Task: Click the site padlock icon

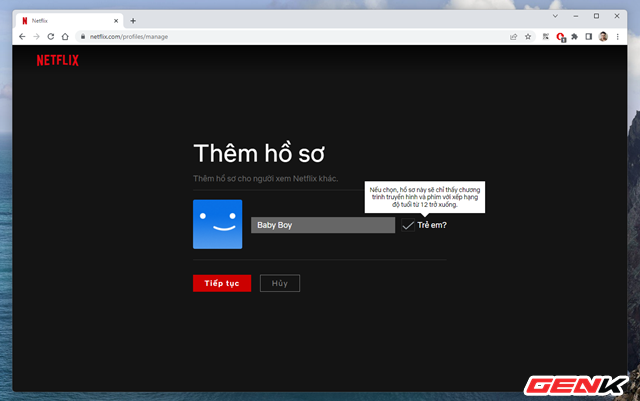Action: click(83, 37)
